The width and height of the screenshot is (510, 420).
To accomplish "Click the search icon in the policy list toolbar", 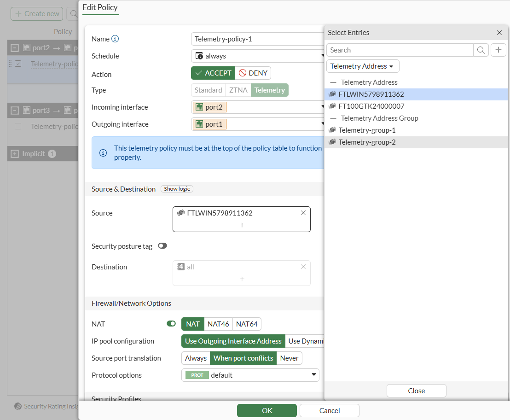I will click(74, 14).
